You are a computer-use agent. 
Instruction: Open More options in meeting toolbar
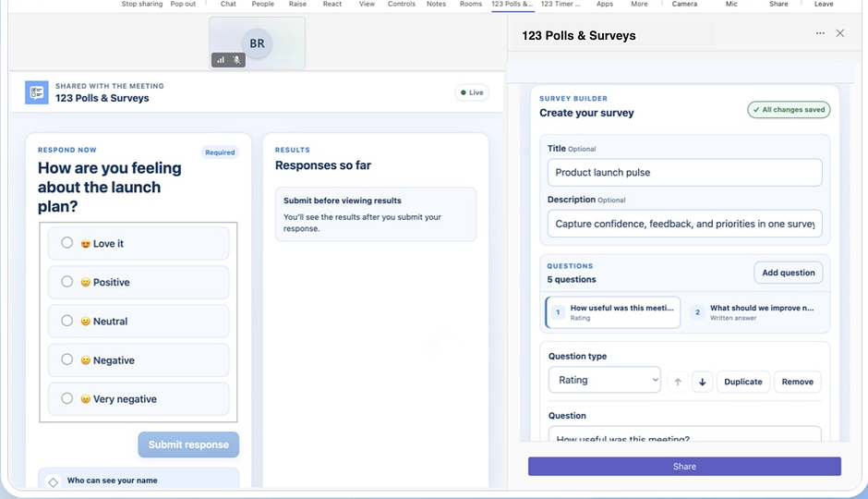point(639,4)
